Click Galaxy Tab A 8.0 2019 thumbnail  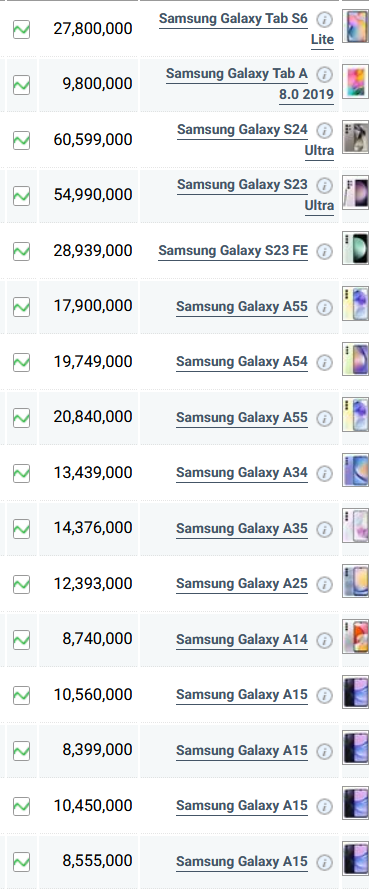click(x=356, y=81)
